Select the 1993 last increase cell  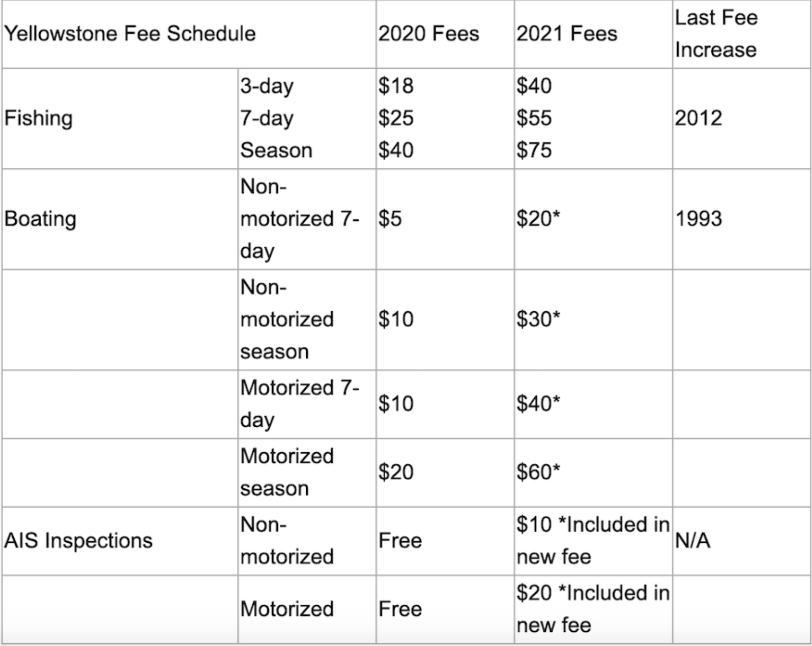coord(698,219)
